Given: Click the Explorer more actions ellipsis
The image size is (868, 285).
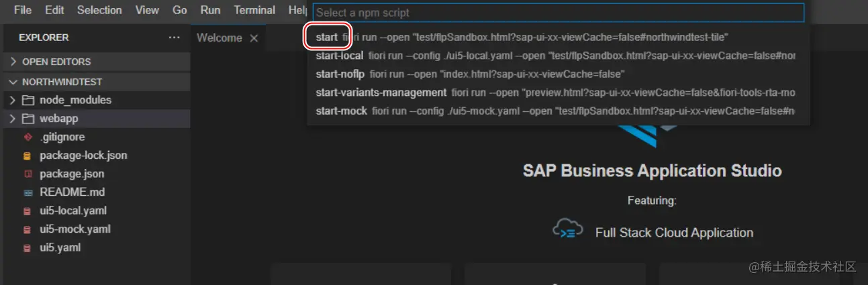Looking at the screenshot, I should (x=175, y=38).
